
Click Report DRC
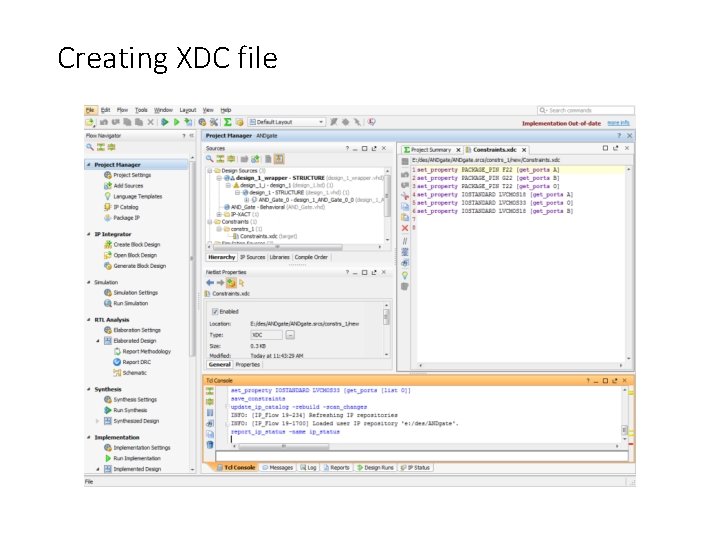(x=136, y=362)
